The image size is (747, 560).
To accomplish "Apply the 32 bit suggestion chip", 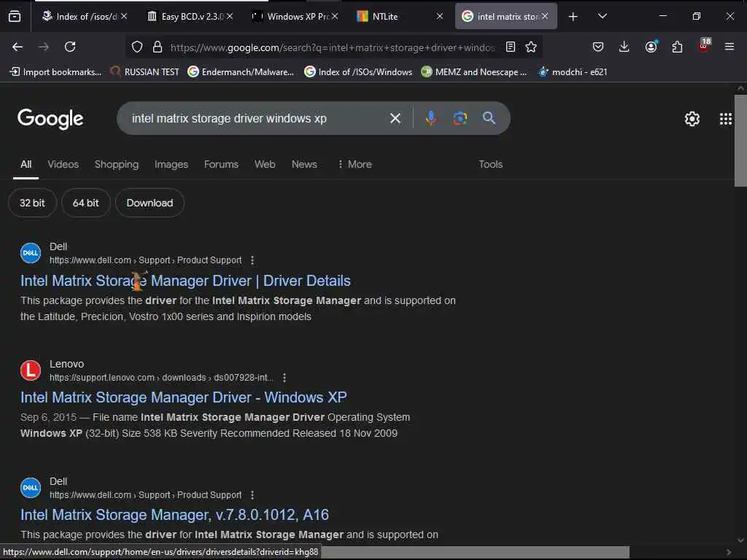I will pos(32,203).
